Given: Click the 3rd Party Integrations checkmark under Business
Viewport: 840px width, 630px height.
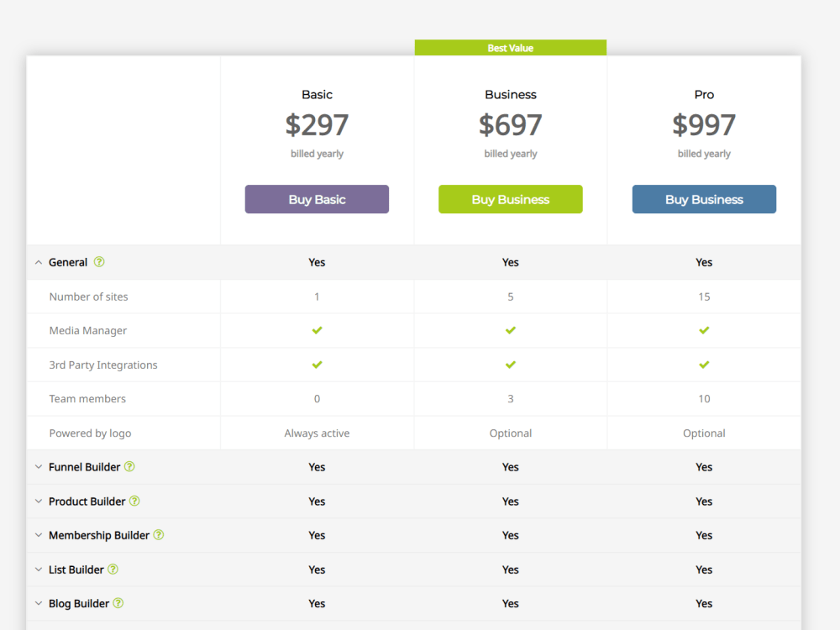Looking at the screenshot, I should [510, 365].
